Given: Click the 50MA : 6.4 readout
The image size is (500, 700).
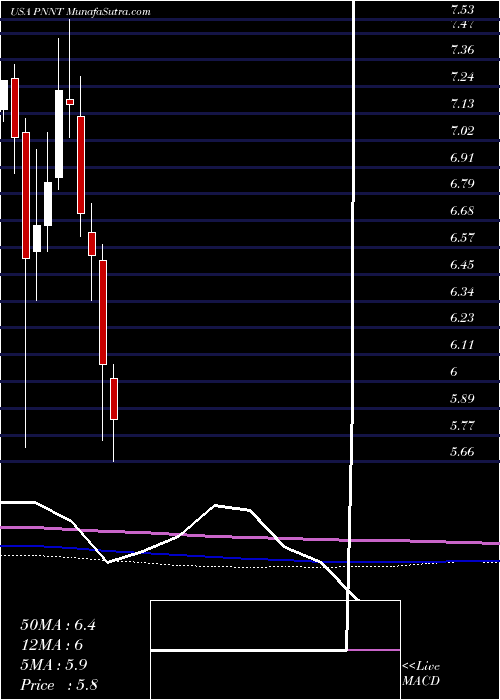Looking at the screenshot, I should (58, 625).
